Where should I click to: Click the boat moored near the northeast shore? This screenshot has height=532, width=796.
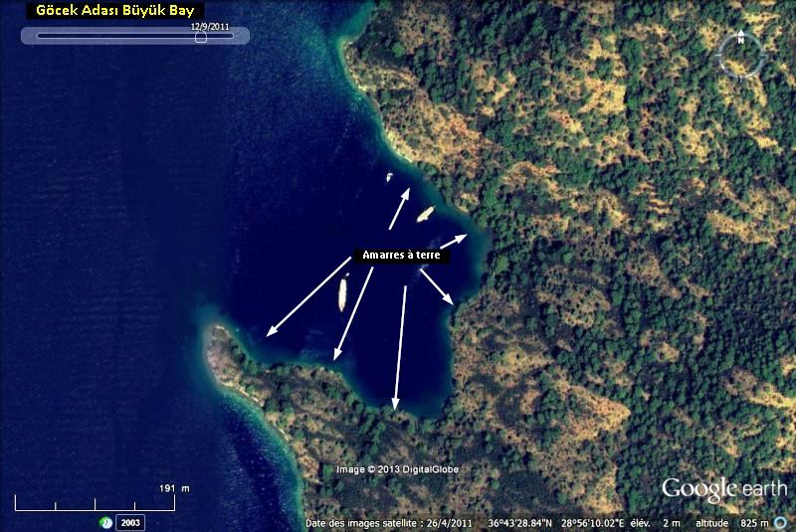[426, 213]
